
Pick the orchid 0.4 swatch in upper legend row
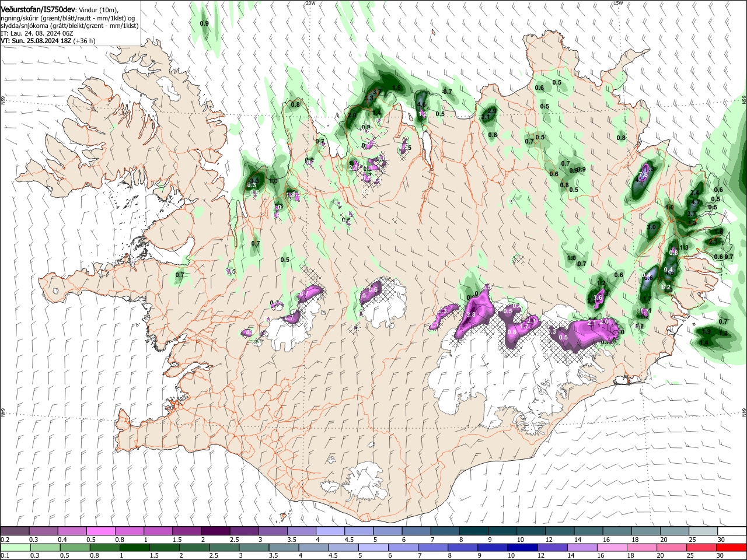pos(72,531)
